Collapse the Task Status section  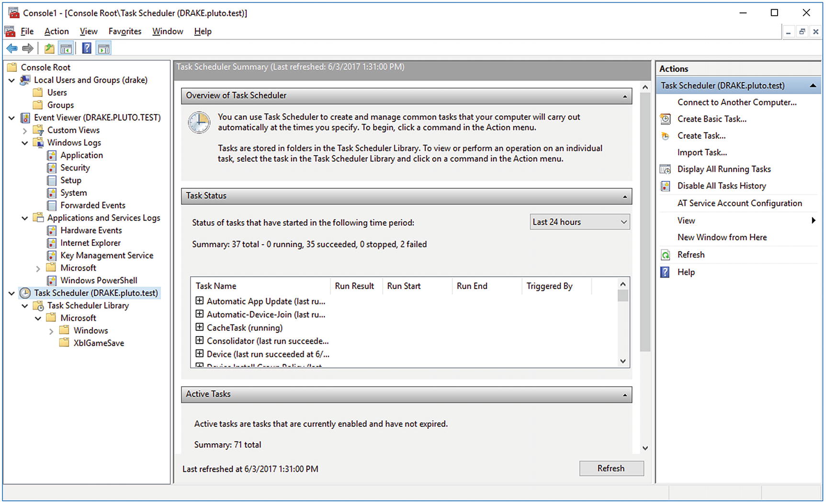[624, 196]
